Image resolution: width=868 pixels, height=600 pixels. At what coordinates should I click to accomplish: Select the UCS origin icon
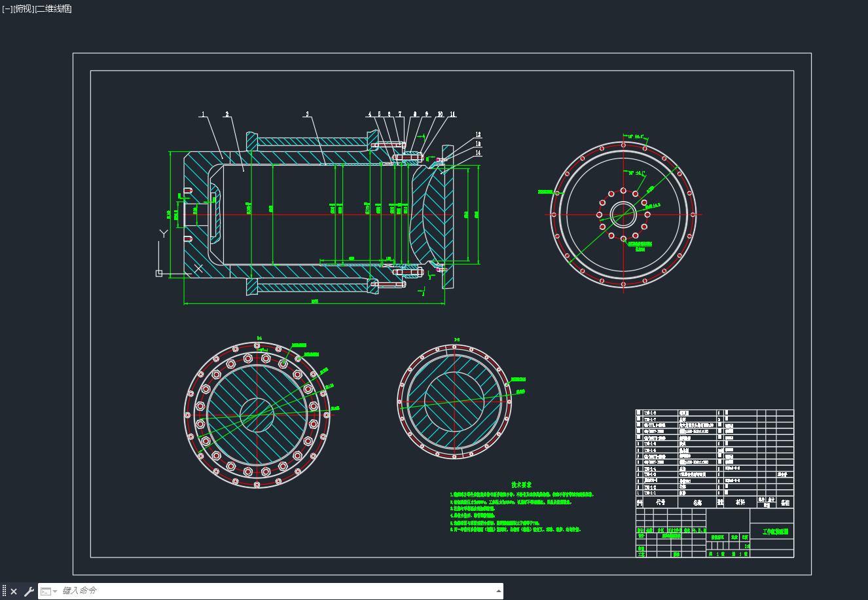pos(159,273)
